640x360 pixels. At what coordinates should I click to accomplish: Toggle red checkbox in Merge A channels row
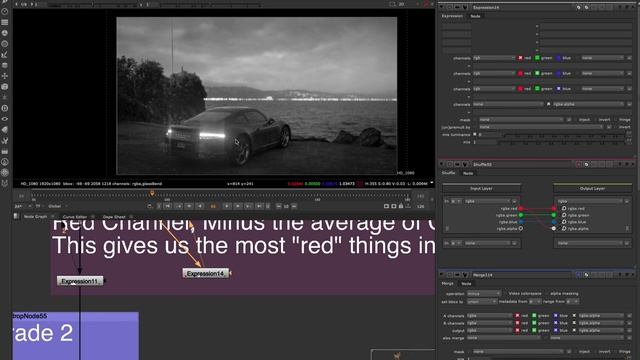click(517, 316)
